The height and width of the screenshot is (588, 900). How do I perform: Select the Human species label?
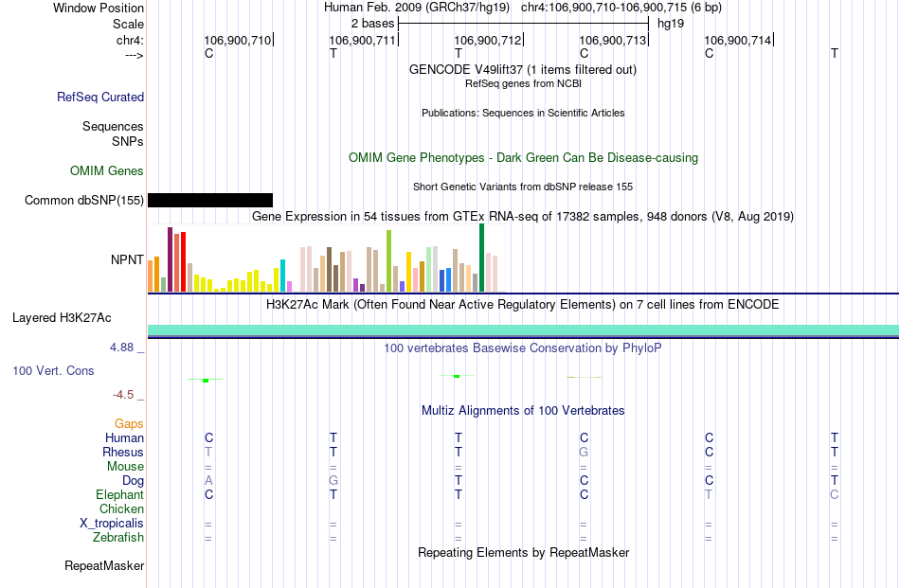pyautogui.click(x=124, y=437)
